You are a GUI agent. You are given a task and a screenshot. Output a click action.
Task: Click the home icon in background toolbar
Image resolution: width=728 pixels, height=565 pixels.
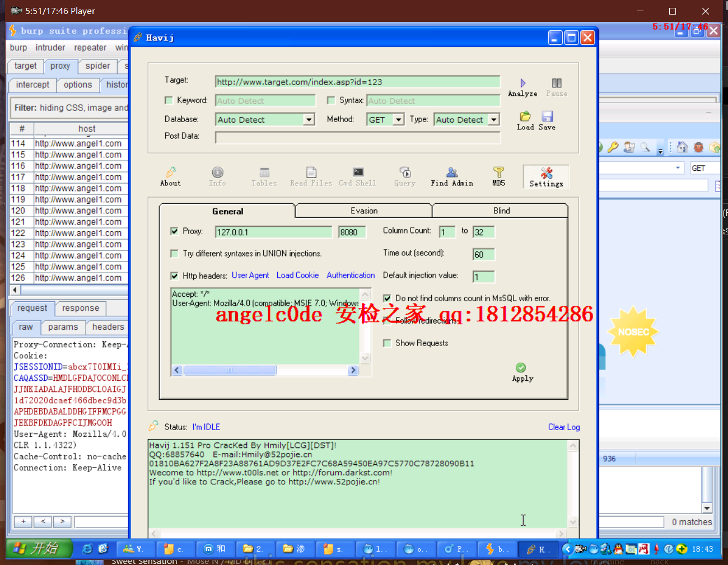[682, 147]
